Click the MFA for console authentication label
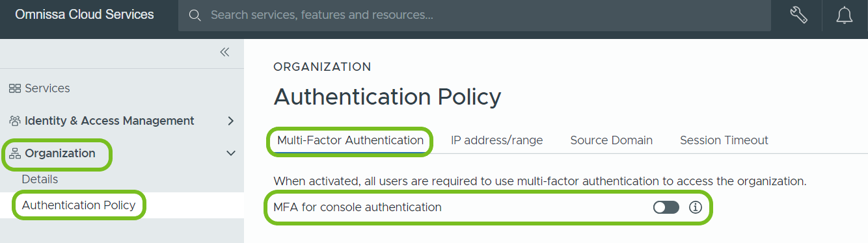Image resolution: width=868 pixels, height=243 pixels. point(357,207)
